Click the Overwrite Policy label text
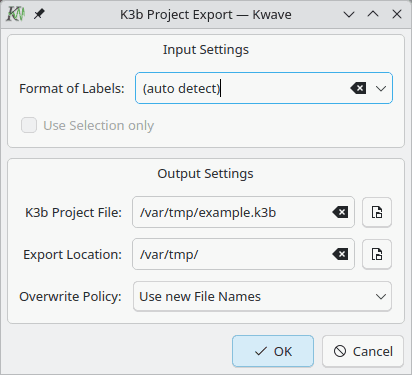Screen dimensions: 412x375 (70, 297)
